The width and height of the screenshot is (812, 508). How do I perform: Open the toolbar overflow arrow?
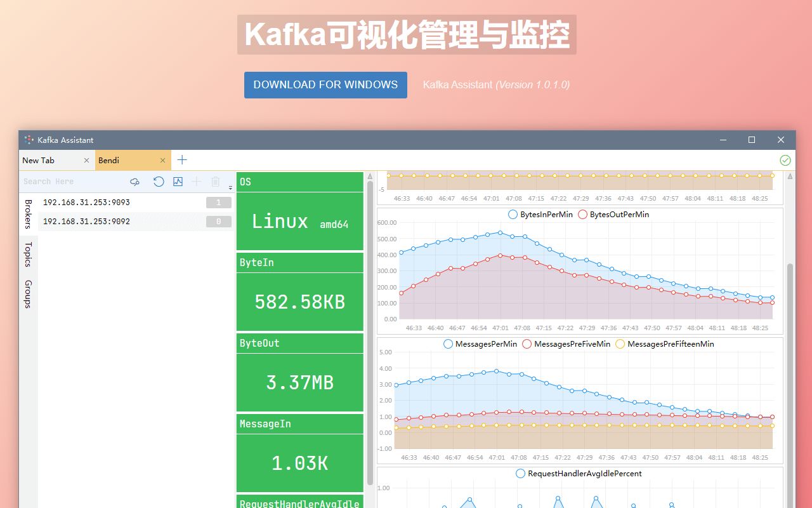(230, 187)
